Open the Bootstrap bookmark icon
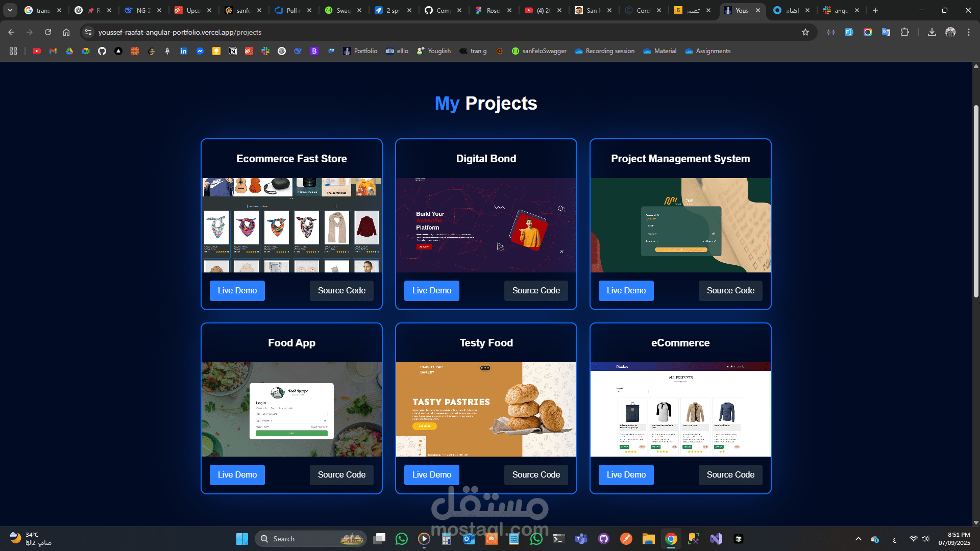 (314, 51)
